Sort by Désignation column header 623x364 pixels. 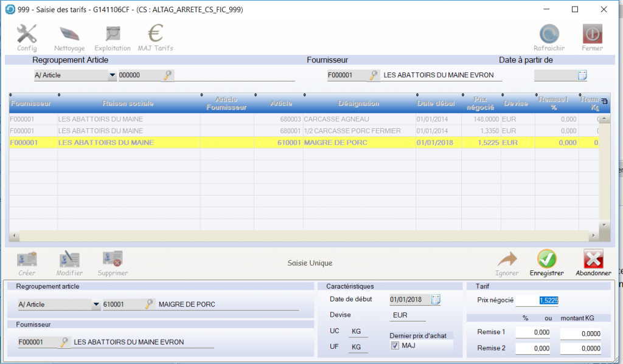pyautogui.click(x=358, y=103)
